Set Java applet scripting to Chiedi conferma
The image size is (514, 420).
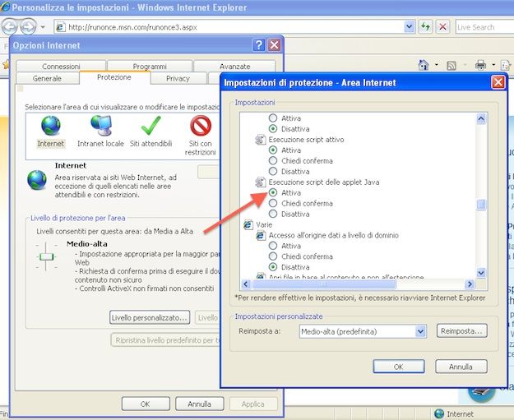[274, 203]
